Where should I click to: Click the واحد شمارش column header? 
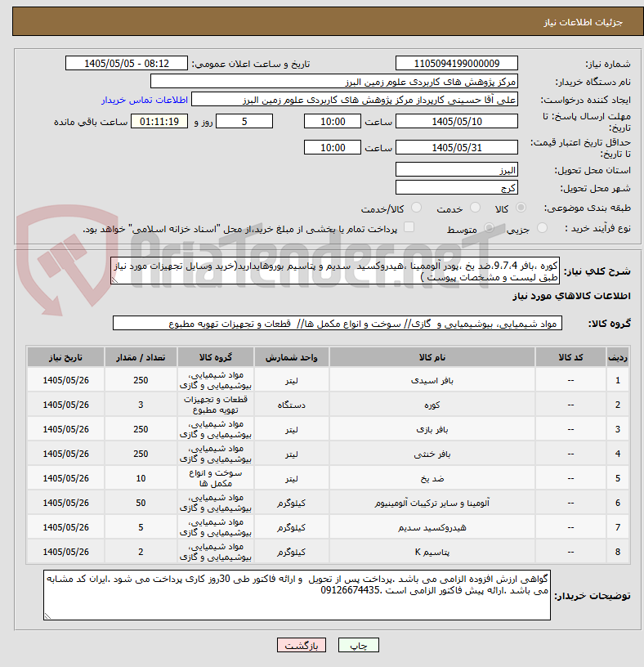(x=292, y=357)
